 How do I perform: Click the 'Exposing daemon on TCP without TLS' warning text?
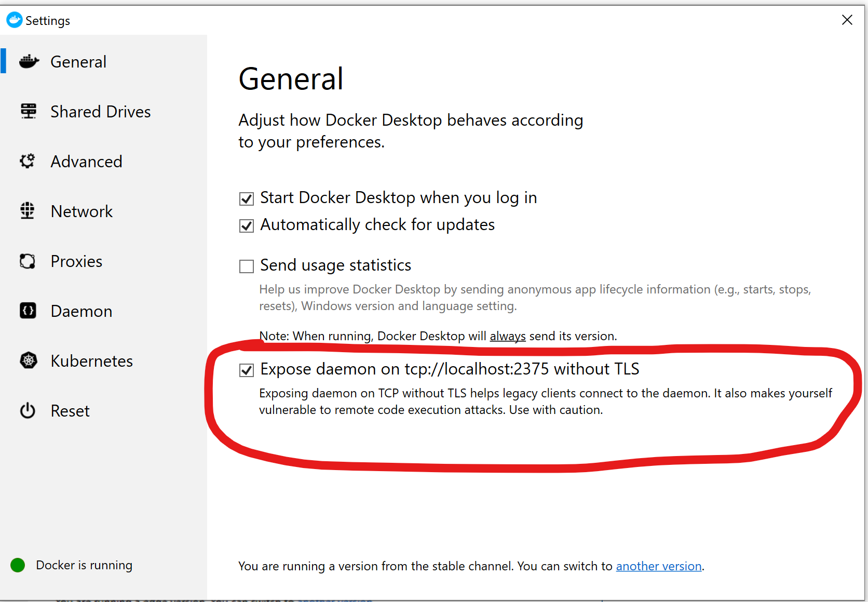click(x=546, y=402)
